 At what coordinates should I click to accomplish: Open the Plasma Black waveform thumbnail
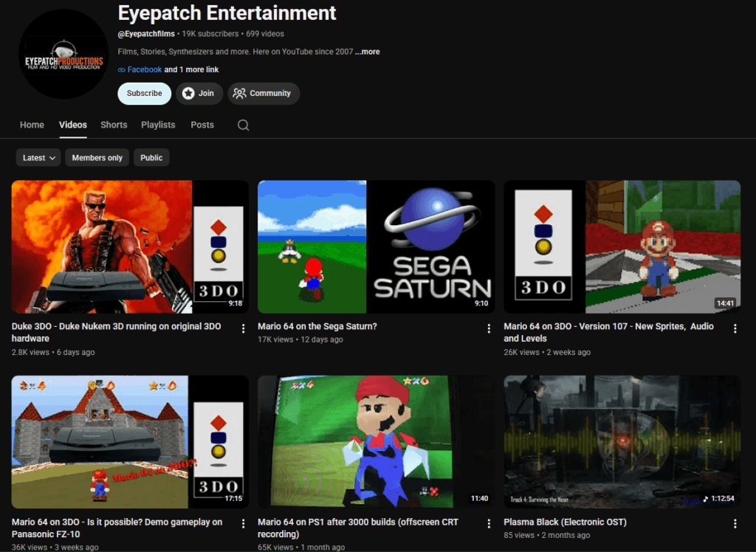click(x=622, y=442)
